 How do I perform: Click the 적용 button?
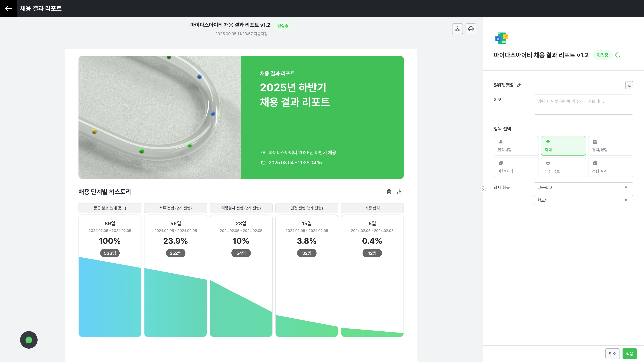629,353
